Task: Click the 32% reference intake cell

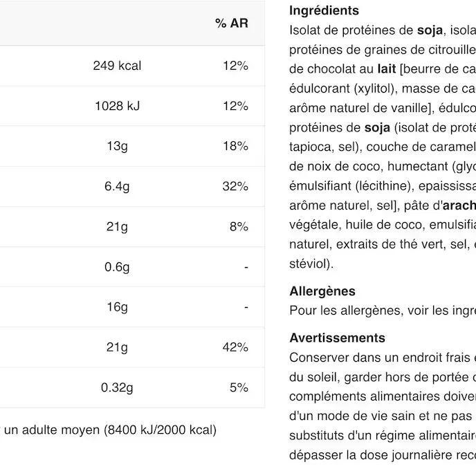Action: coord(235,186)
